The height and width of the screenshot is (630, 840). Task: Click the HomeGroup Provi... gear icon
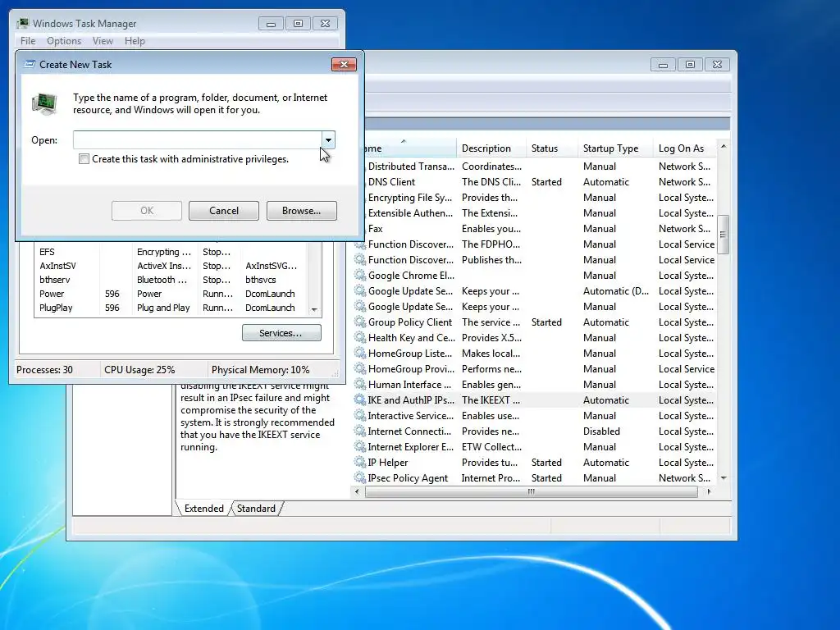pyautogui.click(x=360, y=368)
